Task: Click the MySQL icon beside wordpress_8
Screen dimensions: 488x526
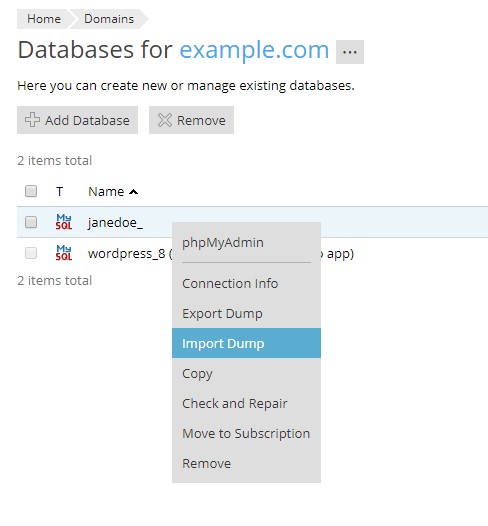Action: coord(64,253)
